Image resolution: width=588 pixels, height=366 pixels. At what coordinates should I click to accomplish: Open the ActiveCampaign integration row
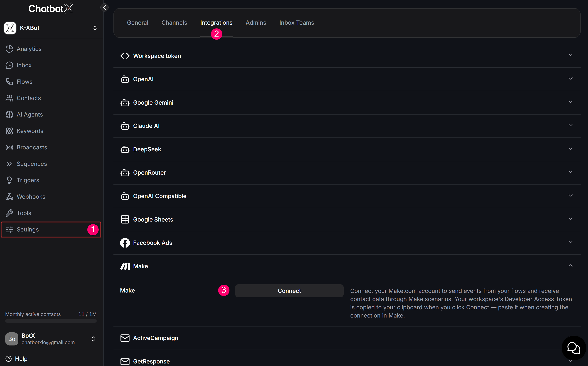point(347,338)
